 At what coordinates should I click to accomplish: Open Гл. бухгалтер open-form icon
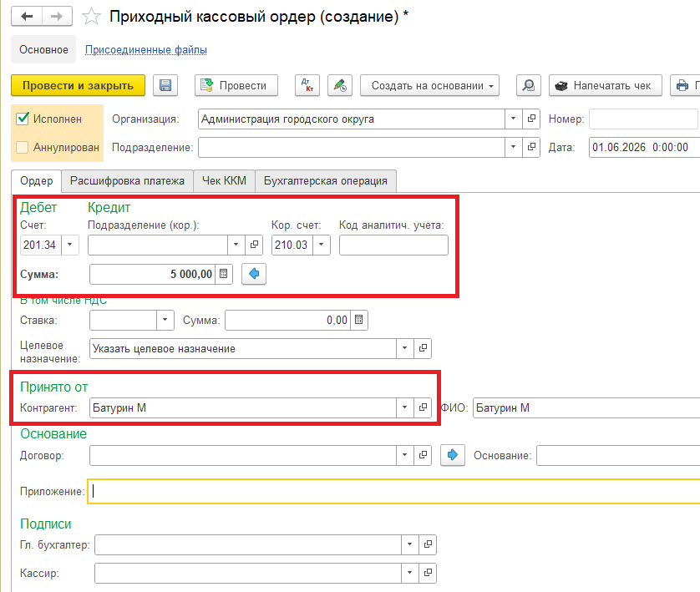(428, 544)
